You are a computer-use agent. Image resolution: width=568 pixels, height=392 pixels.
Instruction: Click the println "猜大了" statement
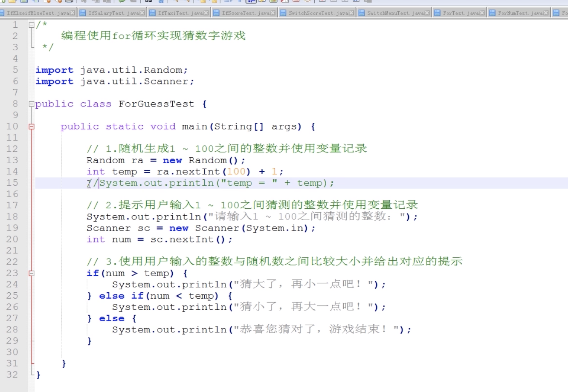tap(249, 284)
